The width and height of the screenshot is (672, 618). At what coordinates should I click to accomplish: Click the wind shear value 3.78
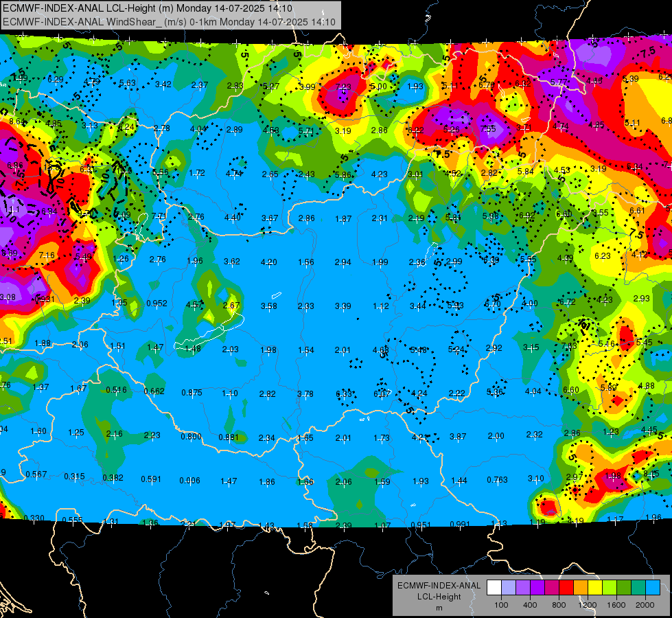coord(305,393)
